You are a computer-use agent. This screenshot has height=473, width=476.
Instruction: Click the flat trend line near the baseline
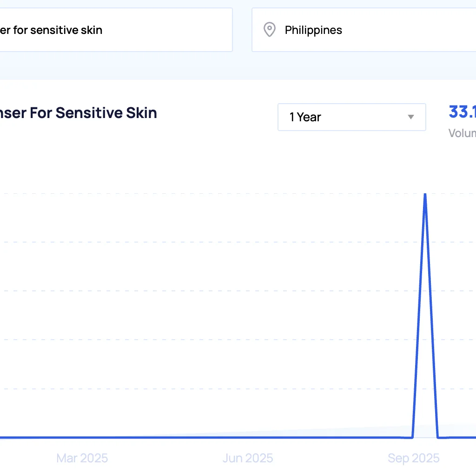[x=186, y=437]
